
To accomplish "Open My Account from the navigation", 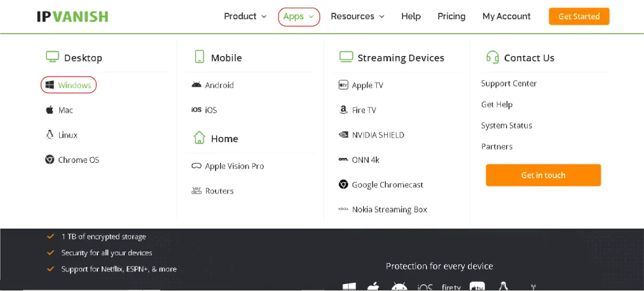I will tap(507, 17).
